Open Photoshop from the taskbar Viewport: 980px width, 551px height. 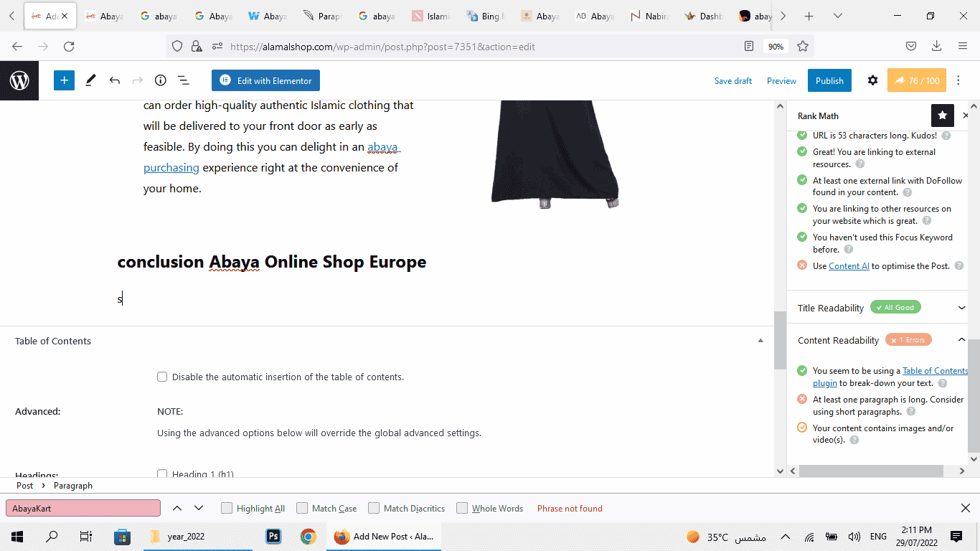click(x=273, y=537)
